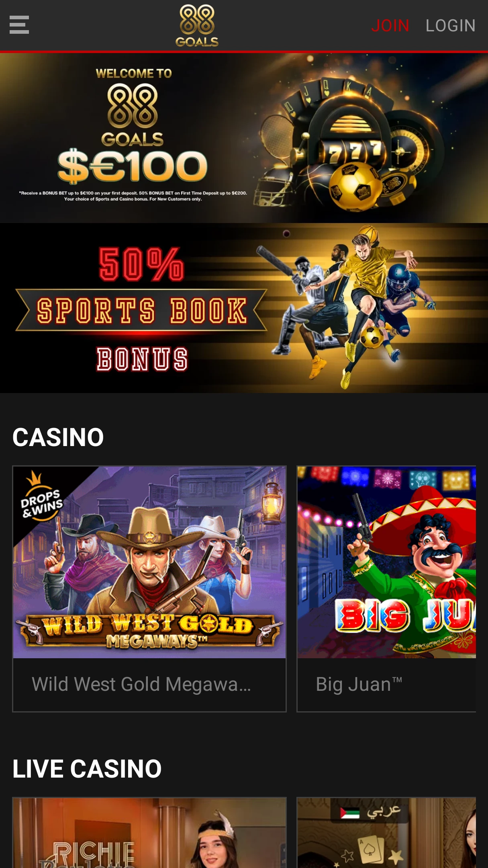Tap the LOGIN link
This screenshot has width=488, height=868.
point(450,26)
